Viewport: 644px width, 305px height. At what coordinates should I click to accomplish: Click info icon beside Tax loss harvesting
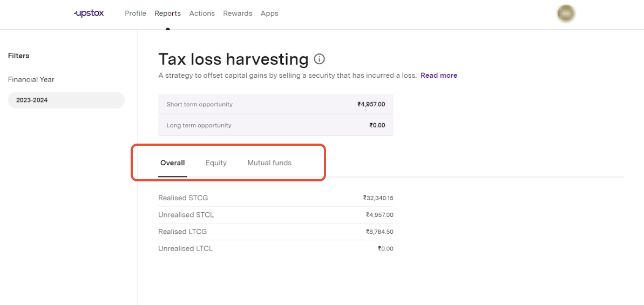[320, 59]
